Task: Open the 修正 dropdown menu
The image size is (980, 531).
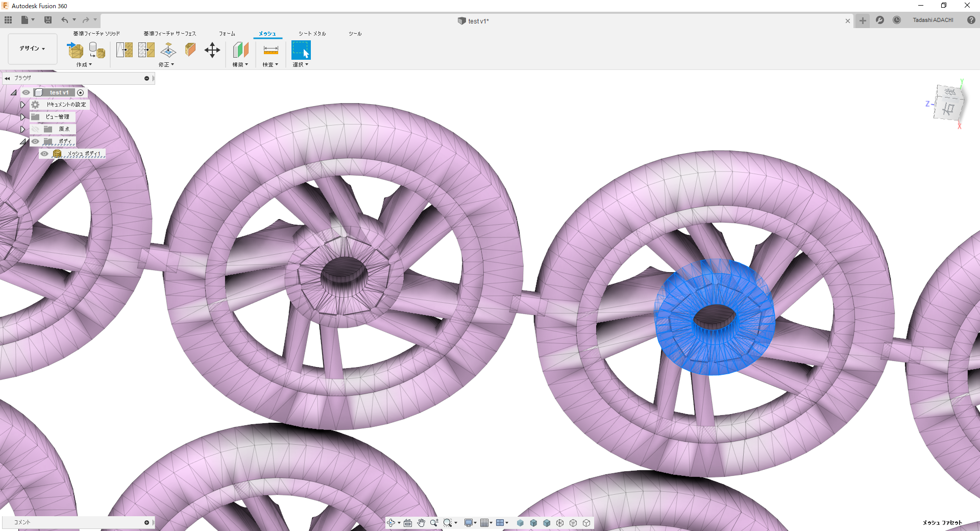Action: point(166,65)
